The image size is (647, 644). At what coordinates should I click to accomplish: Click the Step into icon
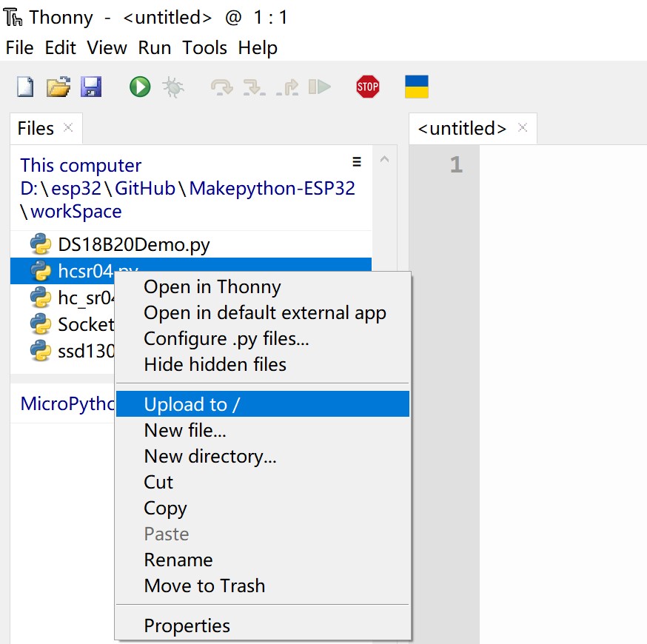[x=254, y=87]
